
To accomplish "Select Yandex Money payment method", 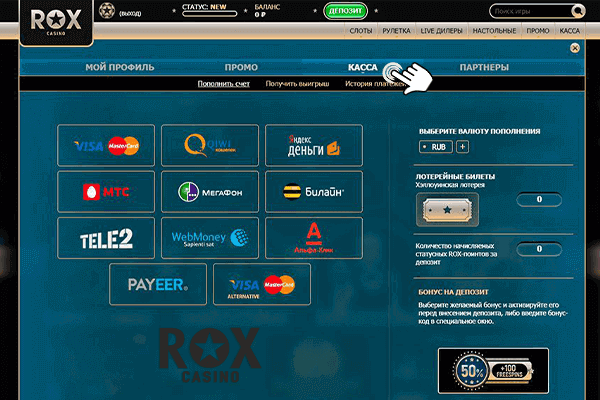I will 313,145.
